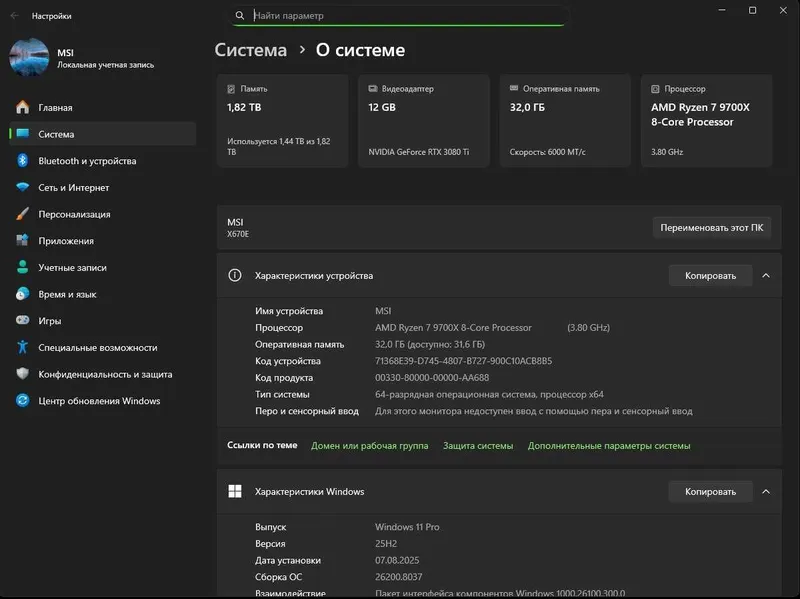This screenshot has width=800, height=599.
Task: Click the Учетные записи person icon
Action: point(22,267)
